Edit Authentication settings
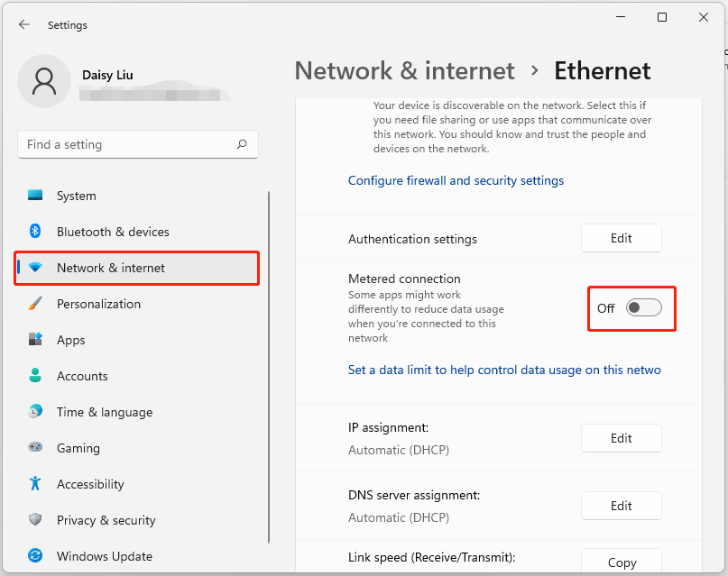 click(x=621, y=238)
